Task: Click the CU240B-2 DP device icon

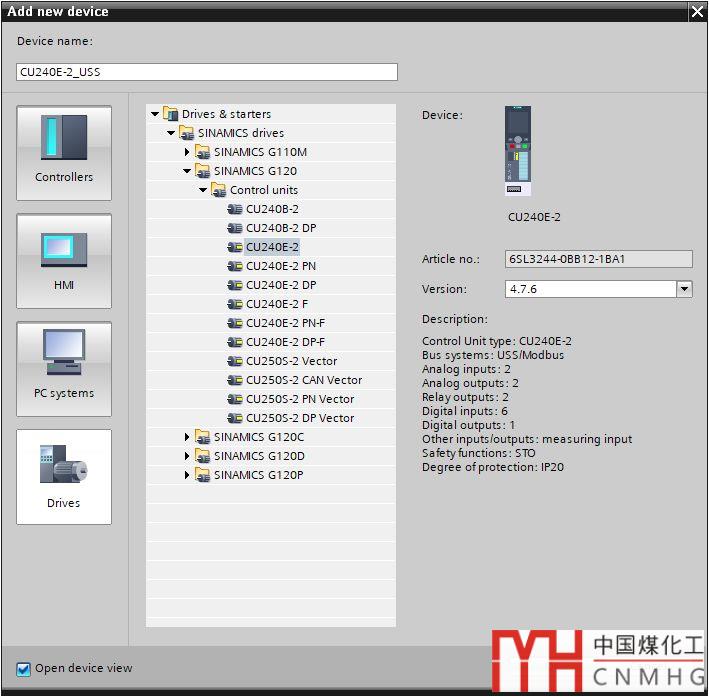Action: tap(235, 228)
